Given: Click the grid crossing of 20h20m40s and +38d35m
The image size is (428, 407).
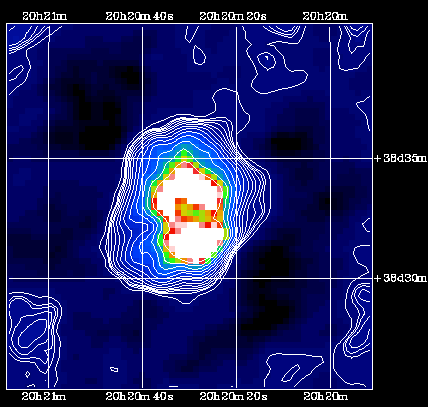Looking at the screenshot, I should [x=143, y=158].
